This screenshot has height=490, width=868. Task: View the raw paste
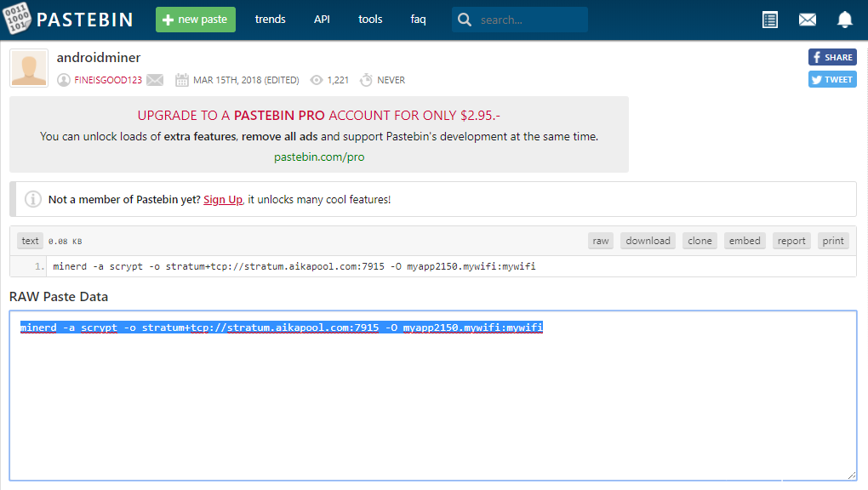(601, 241)
